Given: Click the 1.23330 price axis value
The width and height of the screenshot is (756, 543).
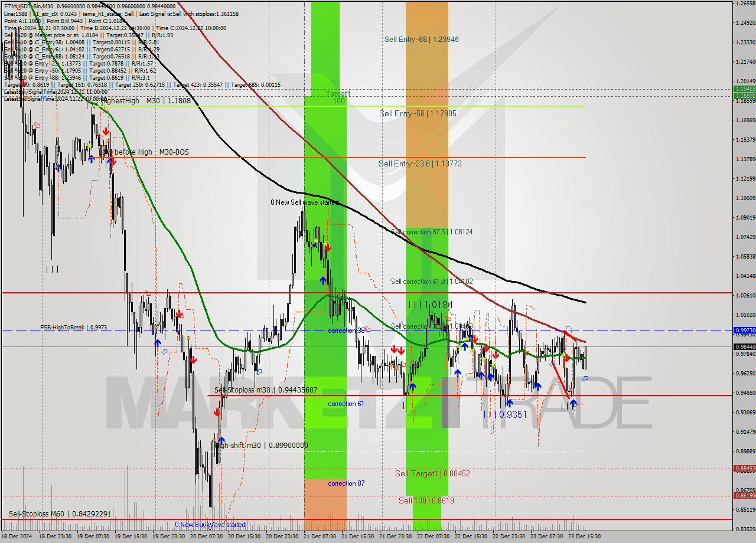Looking at the screenshot, I should click(x=745, y=42).
